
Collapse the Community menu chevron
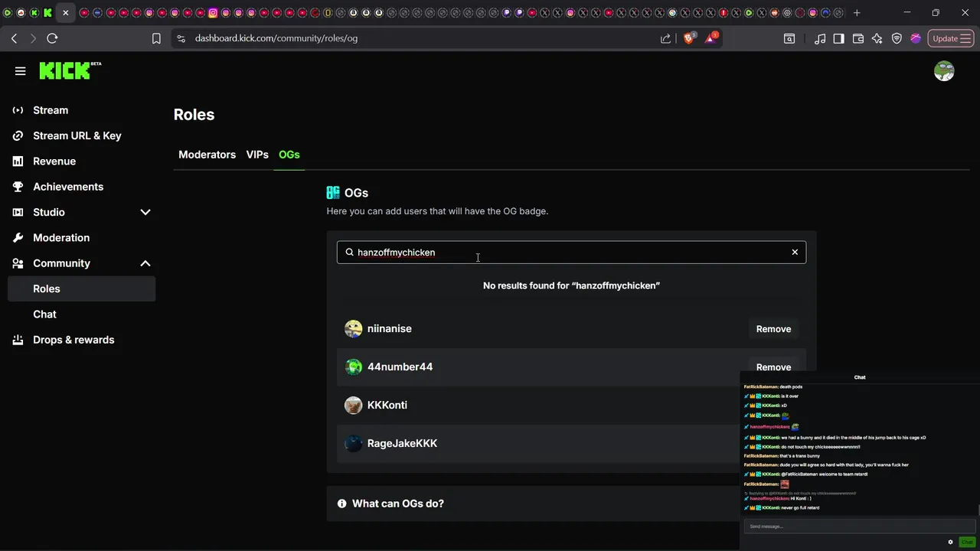click(x=145, y=263)
